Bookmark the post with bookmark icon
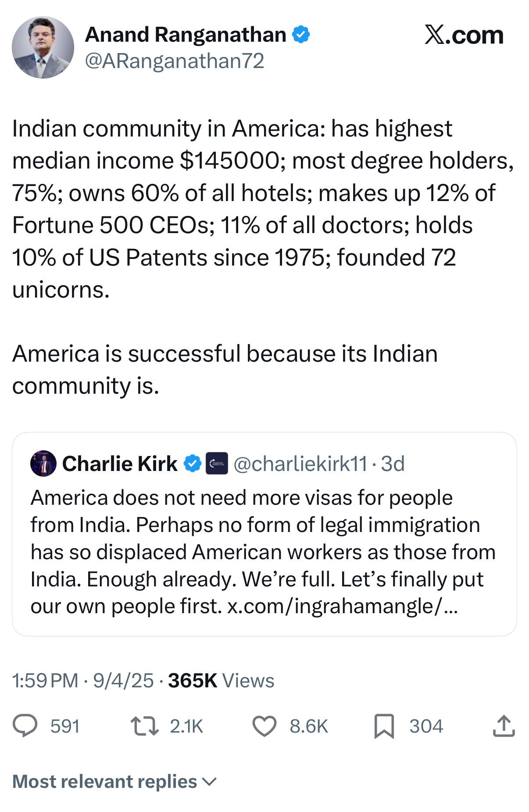Viewport: 529px width, 812px height. pyautogui.click(x=384, y=726)
